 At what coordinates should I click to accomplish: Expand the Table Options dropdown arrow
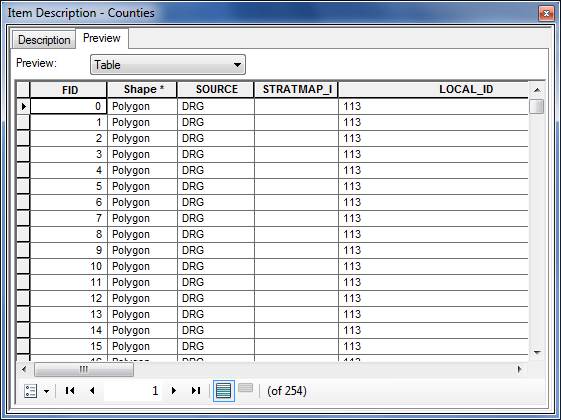point(47,391)
